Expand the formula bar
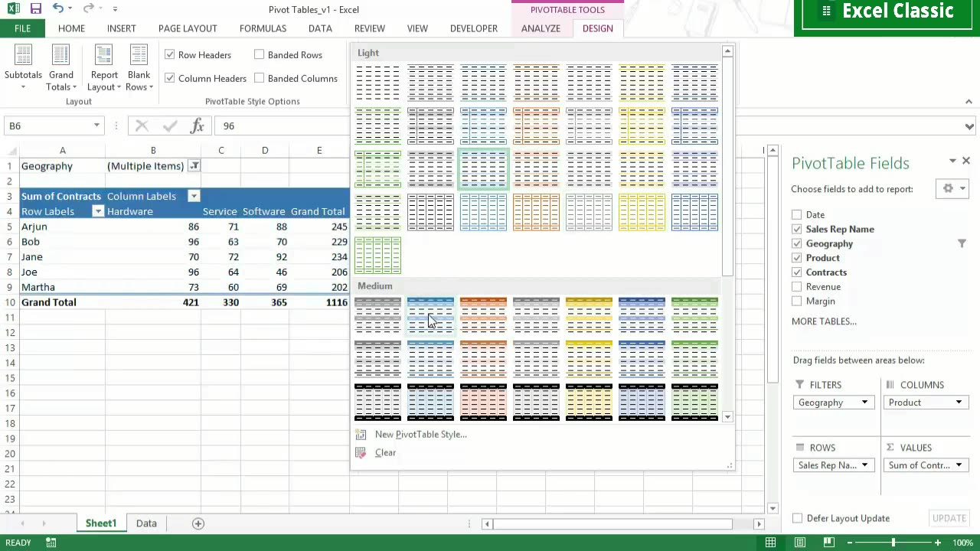The width and height of the screenshot is (980, 551). [970, 126]
